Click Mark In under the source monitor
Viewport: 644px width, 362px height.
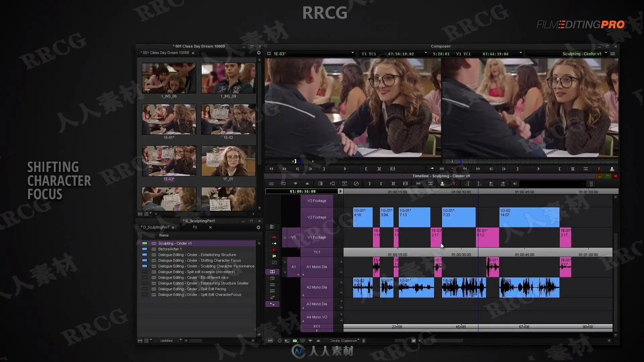[x=366, y=169]
